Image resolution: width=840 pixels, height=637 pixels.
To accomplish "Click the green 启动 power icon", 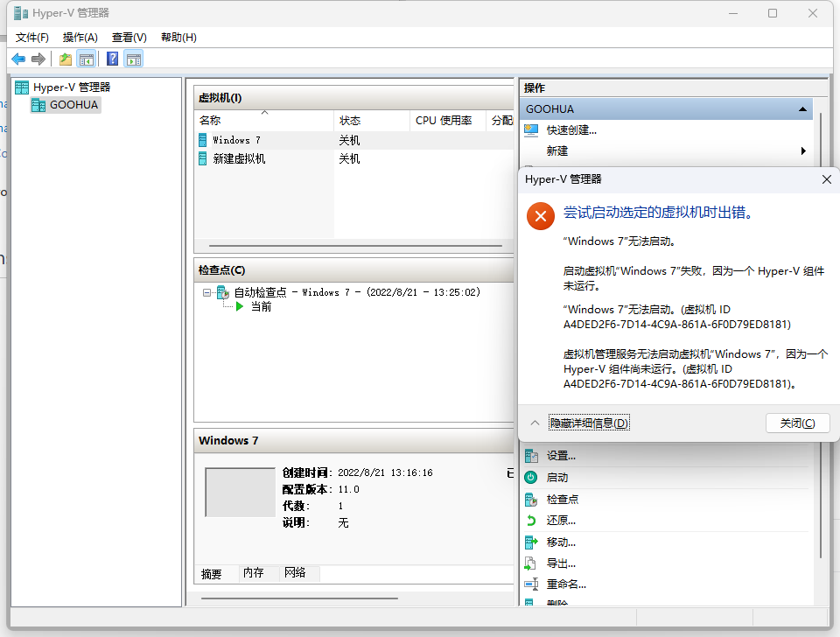I will [x=530, y=478].
